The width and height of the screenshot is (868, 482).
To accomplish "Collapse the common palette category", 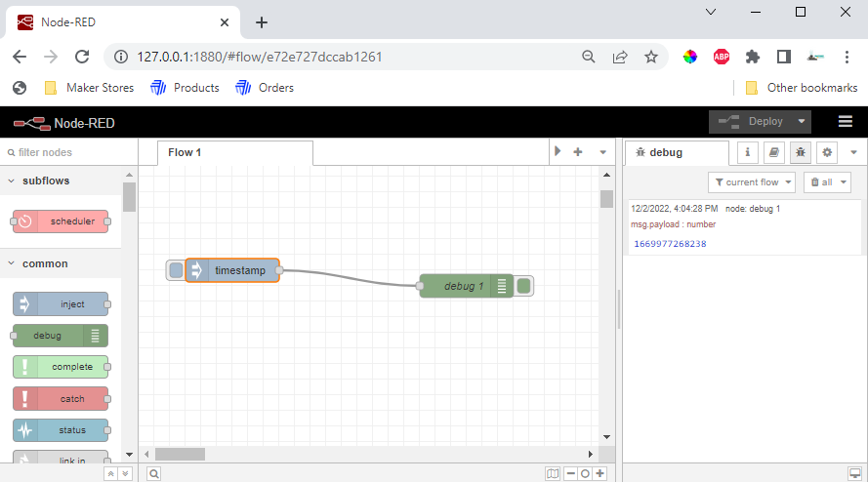I will [61, 264].
